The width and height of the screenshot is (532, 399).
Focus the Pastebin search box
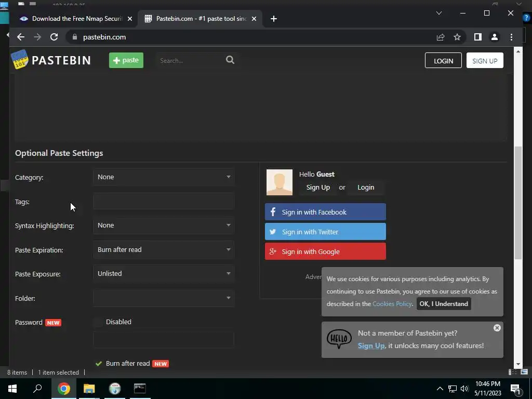(190, 60)
